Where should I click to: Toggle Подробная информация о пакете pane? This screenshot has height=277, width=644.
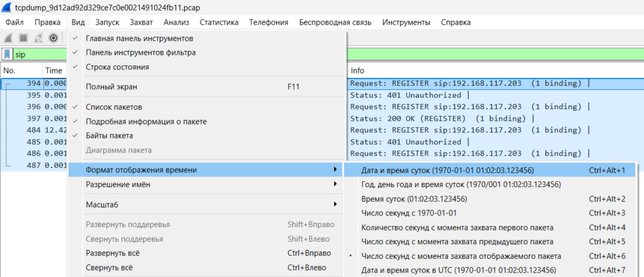point(206,122)
